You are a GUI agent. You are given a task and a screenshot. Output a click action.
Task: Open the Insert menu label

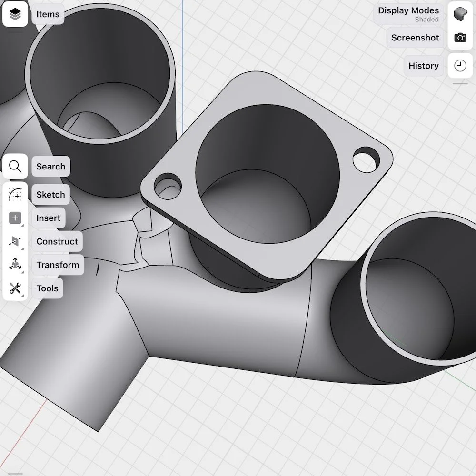coord(48,218)
